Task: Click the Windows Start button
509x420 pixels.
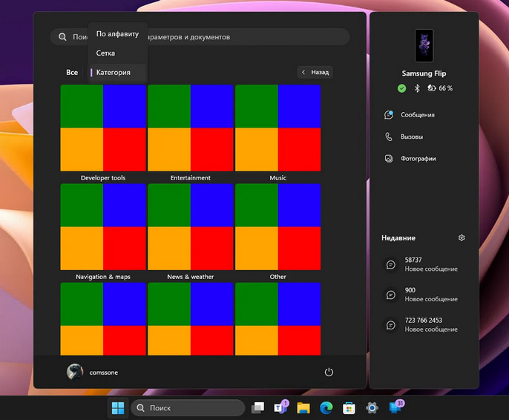Action: coord(117,407)
